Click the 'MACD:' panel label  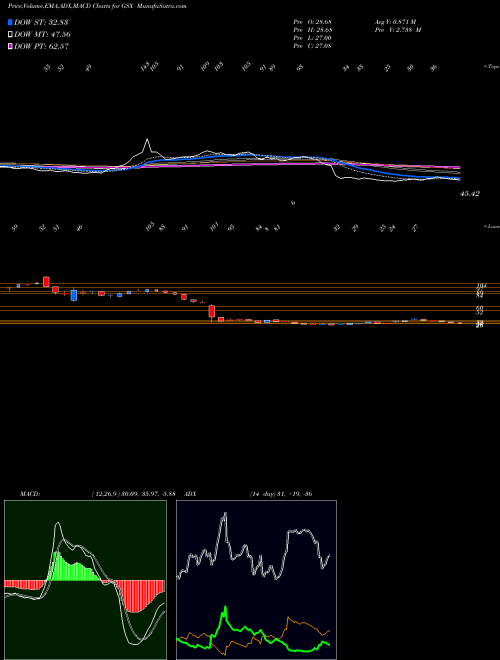pos(29,494)
